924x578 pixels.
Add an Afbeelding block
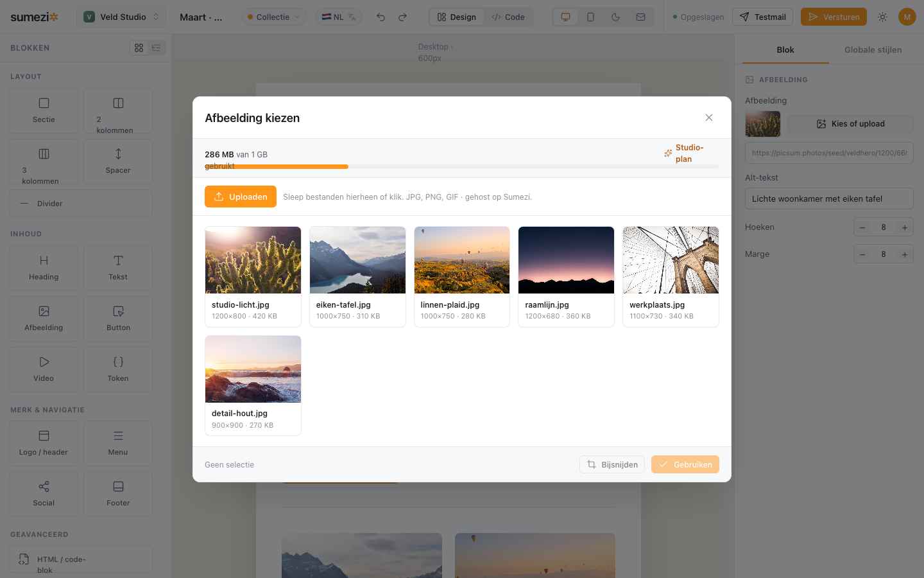pyautogui.click(x=44, y=319)
